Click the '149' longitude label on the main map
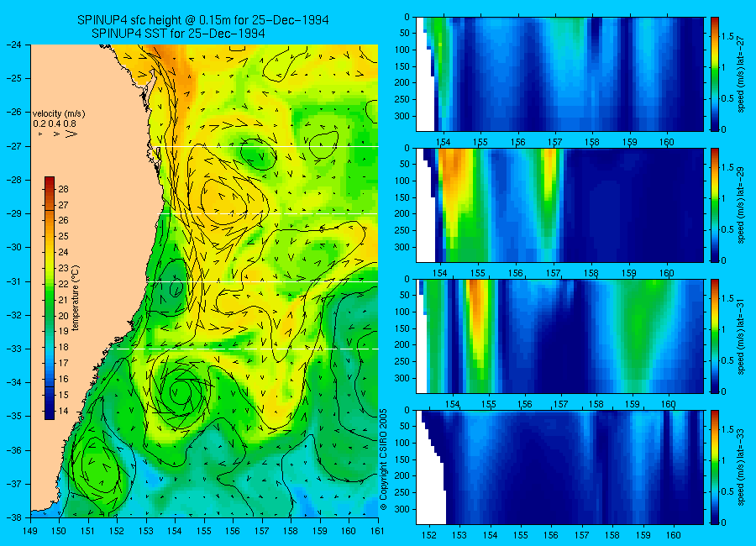756x546 pixels. [30, 531]
